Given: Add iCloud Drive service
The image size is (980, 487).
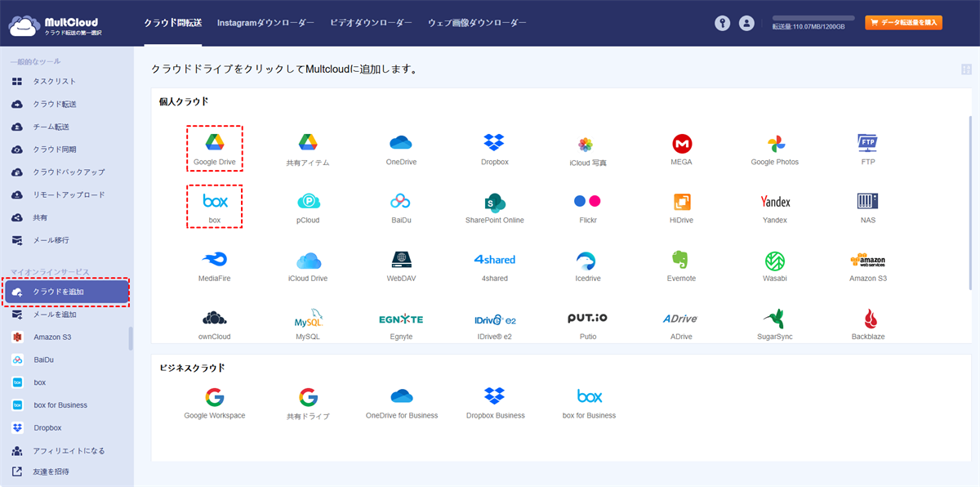Looking at the screenshot, I should click(308, 266).
